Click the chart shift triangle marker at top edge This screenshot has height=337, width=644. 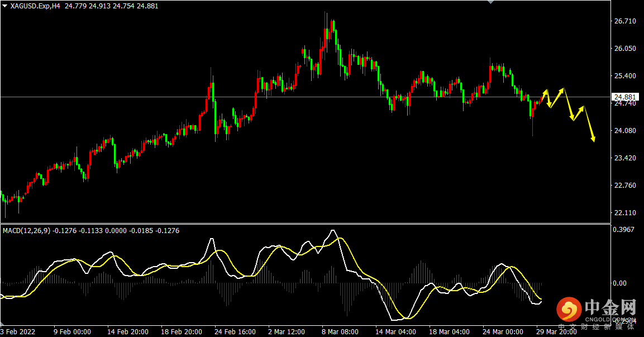[x=490, y=2]
